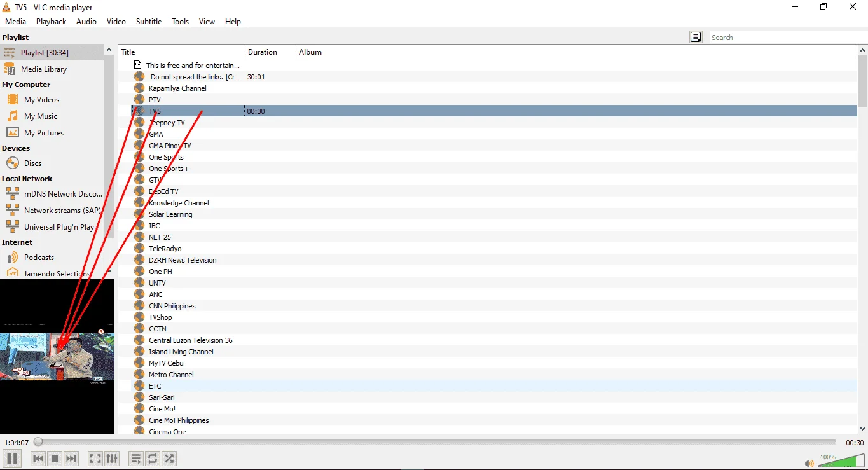Viewport: 868px width, 470px height.
Task: Open the Media menu
Action: pos(15,22)
